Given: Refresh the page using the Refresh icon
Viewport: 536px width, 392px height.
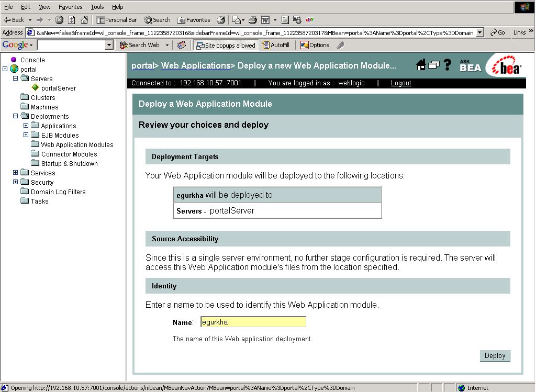Looking at the screenshot, I should 71,20.
